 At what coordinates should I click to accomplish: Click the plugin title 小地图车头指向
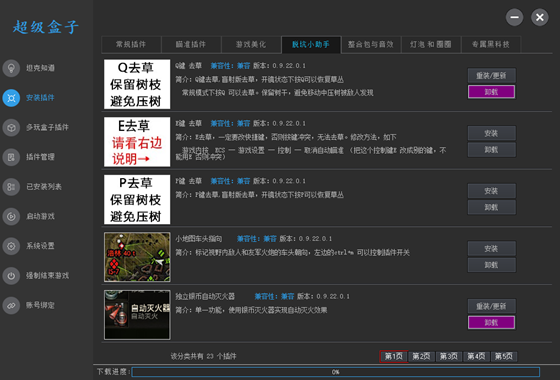tap(199, 239)
